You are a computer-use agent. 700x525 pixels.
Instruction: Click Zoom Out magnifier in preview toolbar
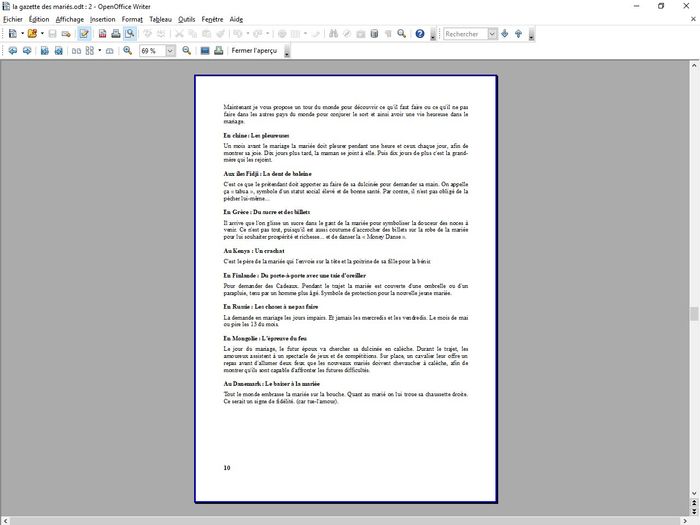coord(187,50)
